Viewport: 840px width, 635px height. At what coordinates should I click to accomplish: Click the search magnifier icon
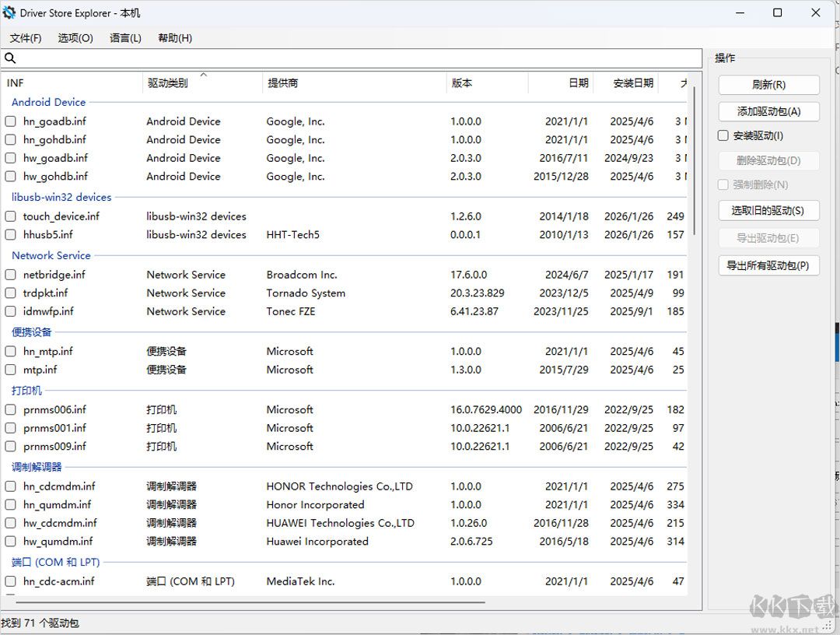[10, 58]
